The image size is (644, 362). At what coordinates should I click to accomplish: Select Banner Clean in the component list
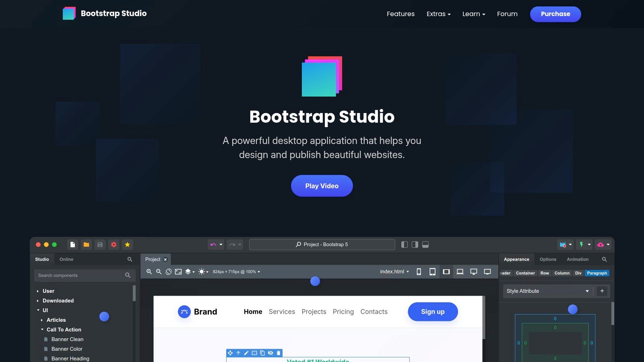point(67,339)
